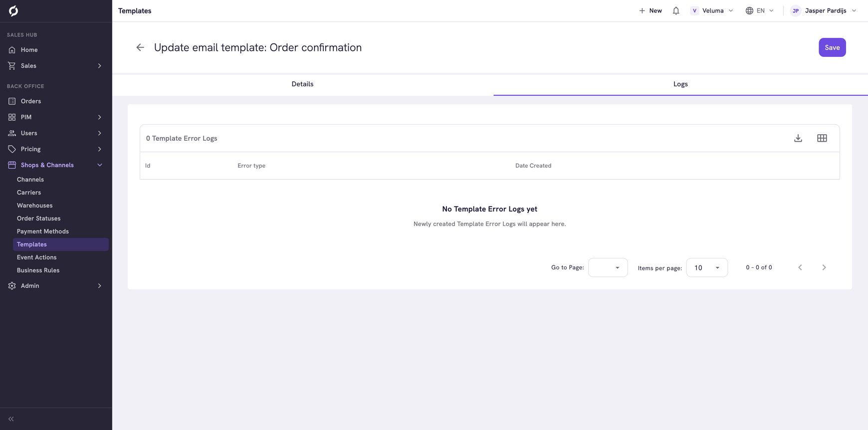Image resolution: width=868 pixels, height=430 pixels.
Task: Open the Items per page dropdown
Action: (707, 267)
